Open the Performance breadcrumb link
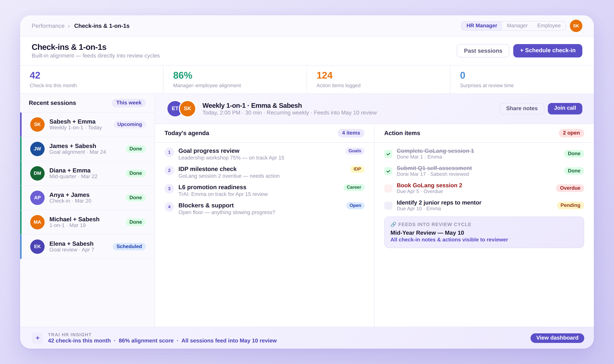Viewport: 614px width, 364px height. (48, 26)
